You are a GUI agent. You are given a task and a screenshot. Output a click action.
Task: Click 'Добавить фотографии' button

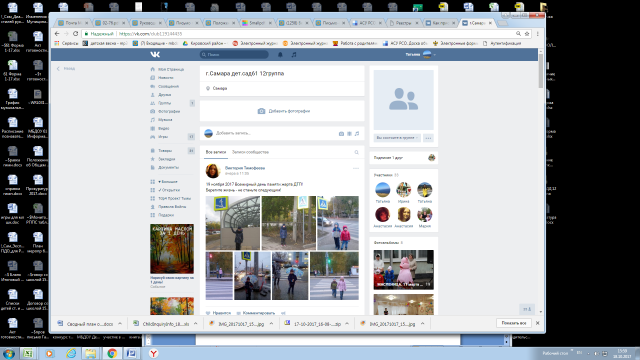(284, 111)
